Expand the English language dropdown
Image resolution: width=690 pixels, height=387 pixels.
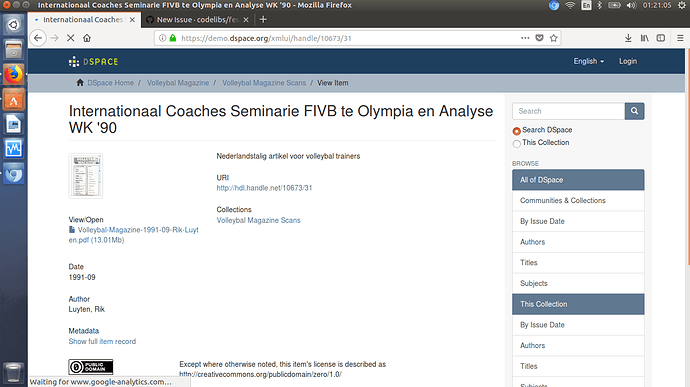pos(588,61)
